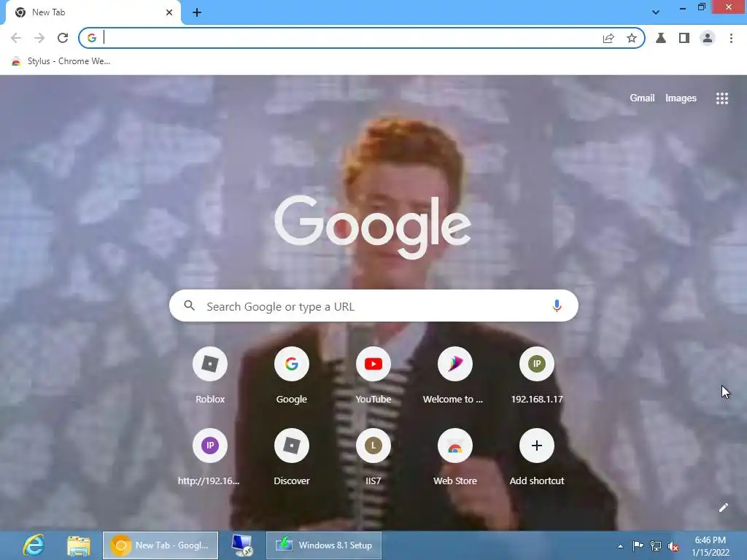
Task: Click Add shortcut button
Action: coord(537,458)
